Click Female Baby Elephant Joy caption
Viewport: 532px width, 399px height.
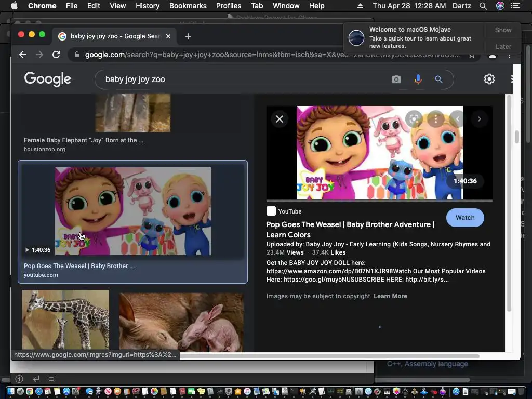tap(84, 140)
